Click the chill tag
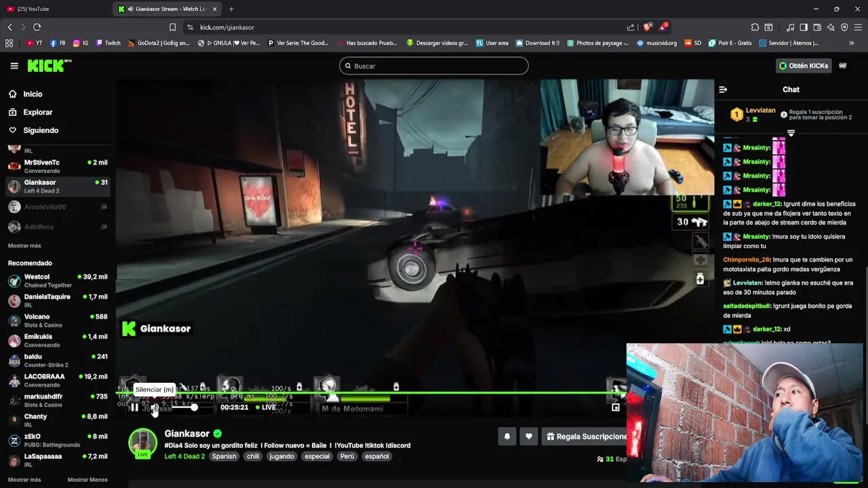868x488 pixels. tap(253, 456)
